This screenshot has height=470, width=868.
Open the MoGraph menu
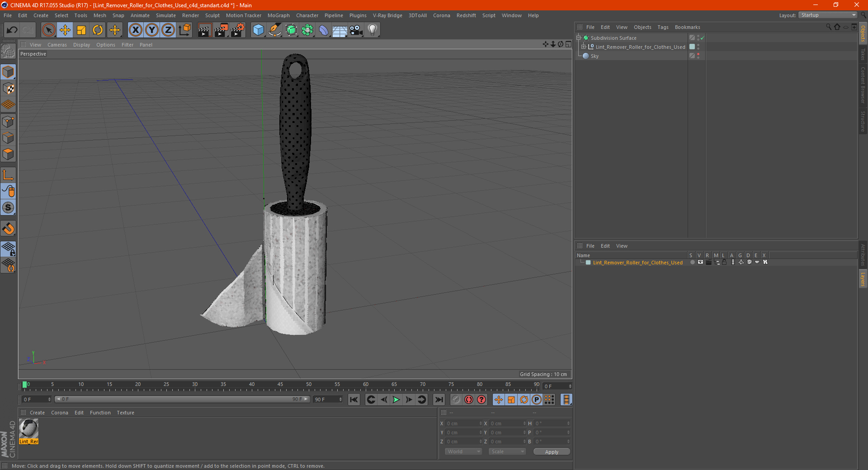278,15
